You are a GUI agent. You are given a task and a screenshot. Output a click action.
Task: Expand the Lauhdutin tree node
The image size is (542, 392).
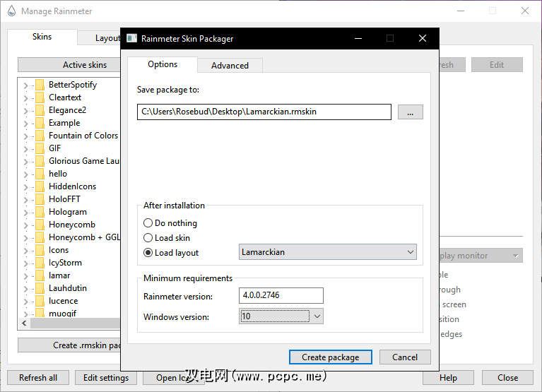(25, 289)
